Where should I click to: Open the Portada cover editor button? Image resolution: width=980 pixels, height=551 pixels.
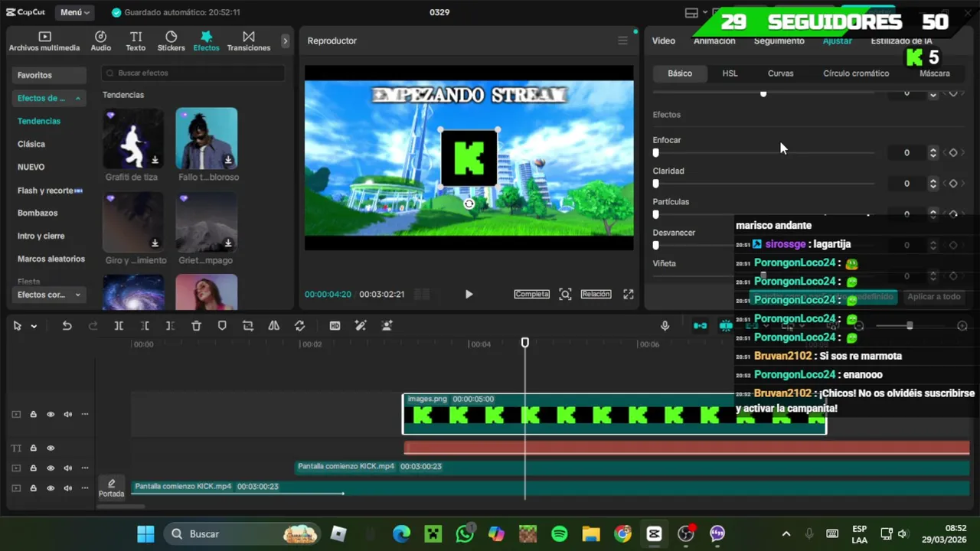coord(111,487)
